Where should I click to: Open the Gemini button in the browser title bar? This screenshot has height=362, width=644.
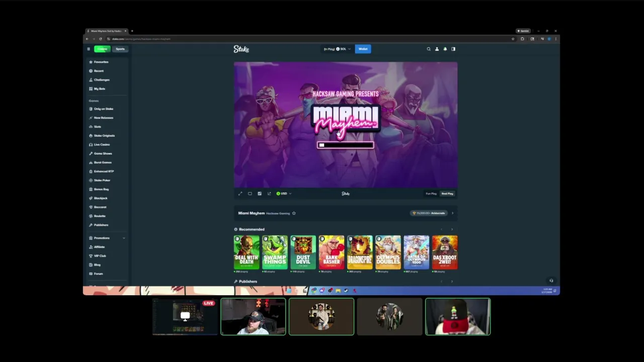pos(523,31)
